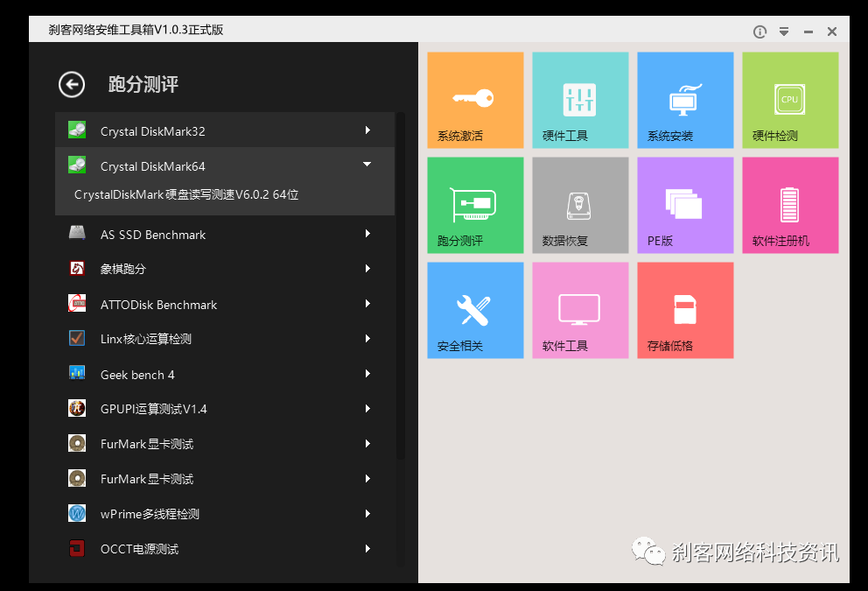The width and height of the screenshot is (868, 591).
Task: Click the AS SSD Benchmark drive icon
Action: [x=77, y=233]
